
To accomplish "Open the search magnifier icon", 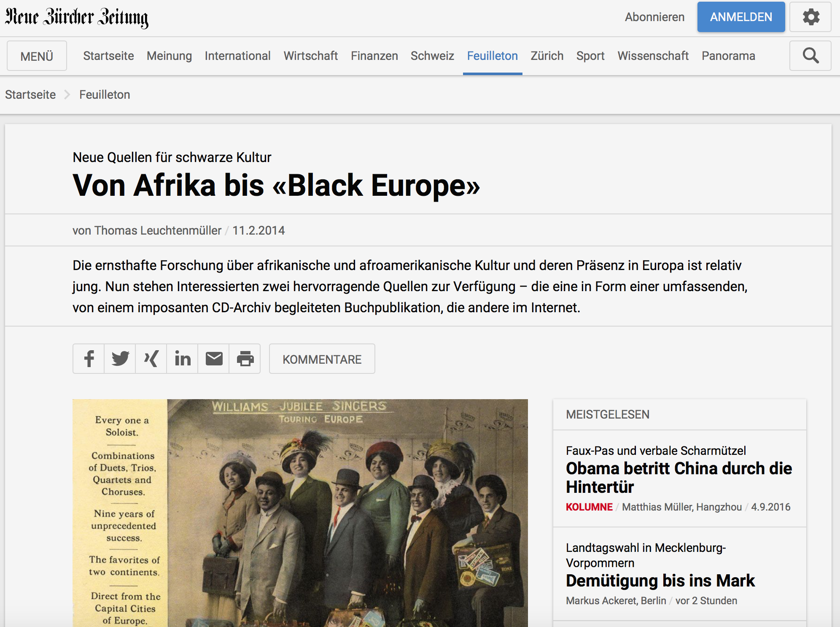I will click(810, 56).
